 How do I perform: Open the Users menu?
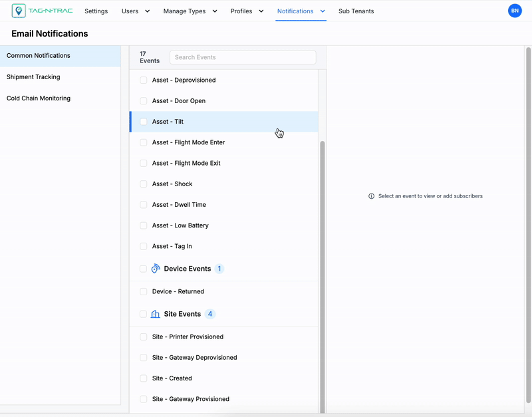pos(130,11)
